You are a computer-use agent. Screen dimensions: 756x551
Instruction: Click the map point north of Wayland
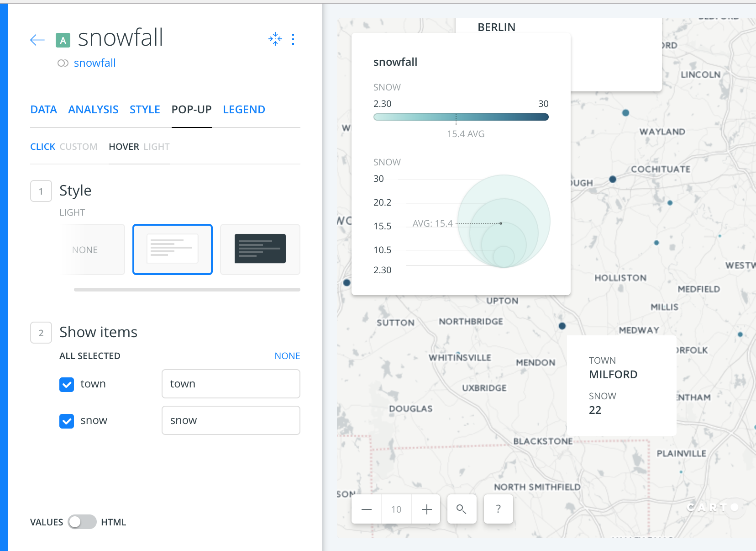tap(626, 113)
